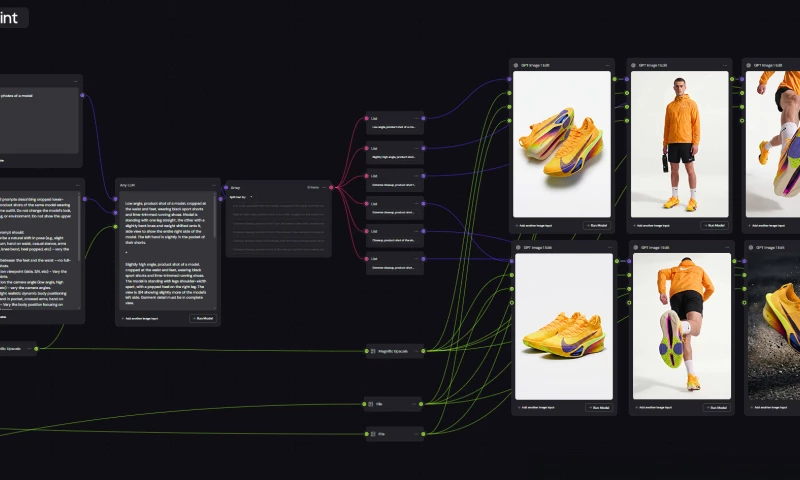Select the pair of orange shoes image
Image resolution: width=800 pixels, height=480 pixels.
[562, 144]
